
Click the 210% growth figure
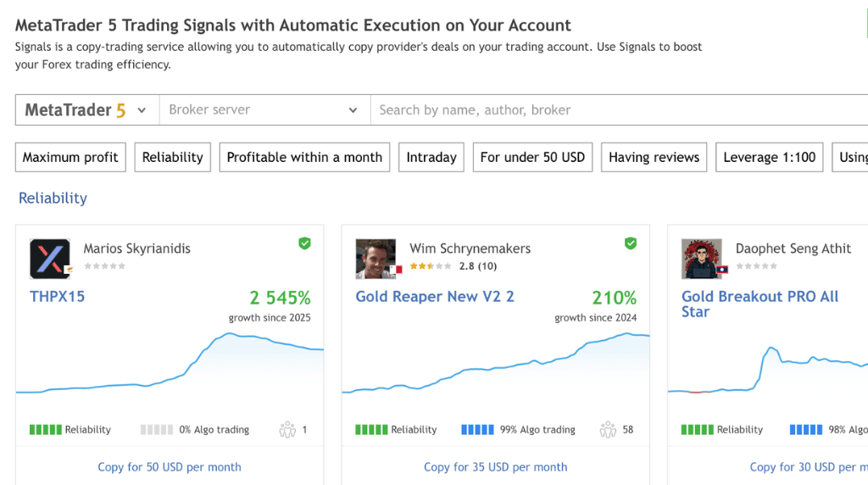(615, 298)
